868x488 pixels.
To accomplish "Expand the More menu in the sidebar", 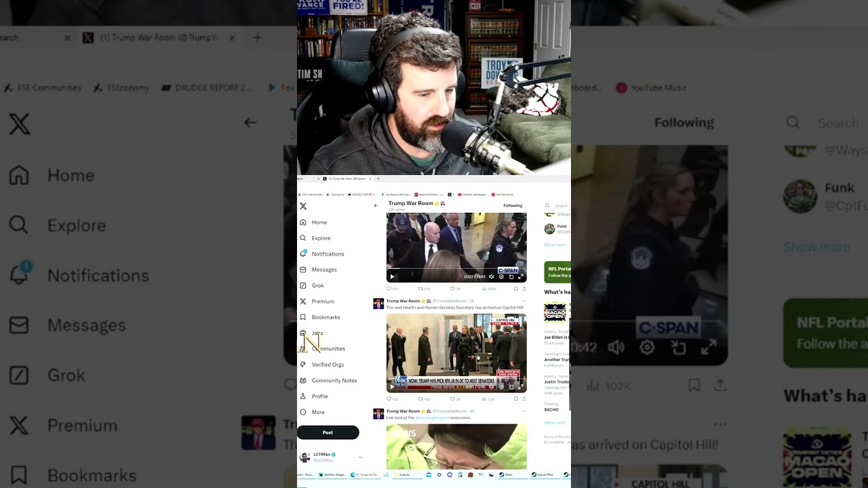I will (313, 412).
